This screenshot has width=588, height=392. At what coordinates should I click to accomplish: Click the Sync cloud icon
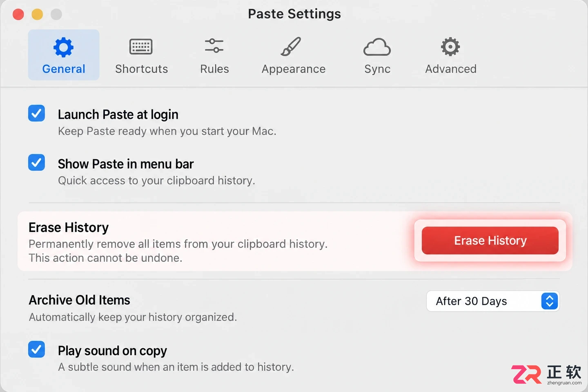[377, 47]
